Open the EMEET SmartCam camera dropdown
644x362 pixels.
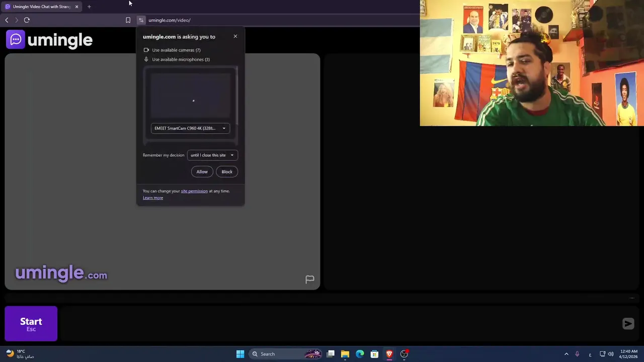click(190, 128)
